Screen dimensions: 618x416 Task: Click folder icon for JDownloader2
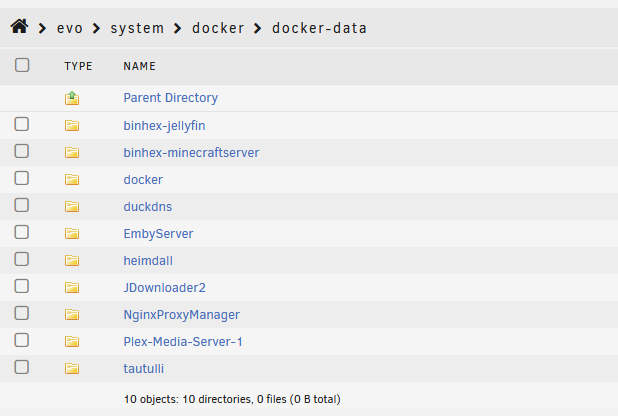72,287
